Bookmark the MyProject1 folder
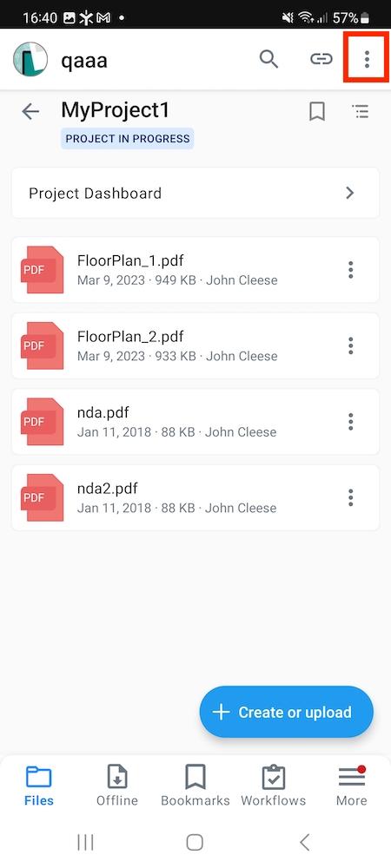This screenshot has height=868, width=391. [x=317, y=112]
